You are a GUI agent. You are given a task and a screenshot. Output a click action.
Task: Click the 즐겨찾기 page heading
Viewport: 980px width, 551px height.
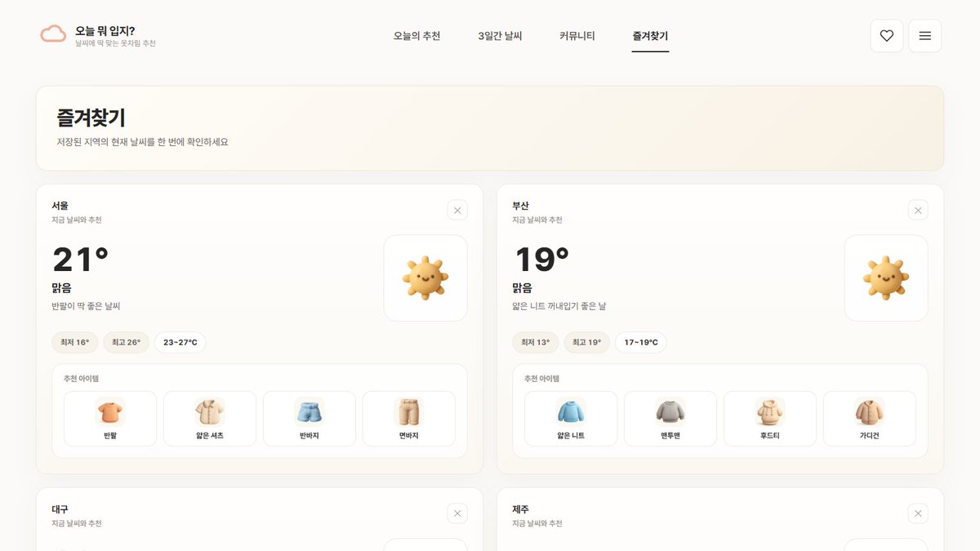coord(91,118)
